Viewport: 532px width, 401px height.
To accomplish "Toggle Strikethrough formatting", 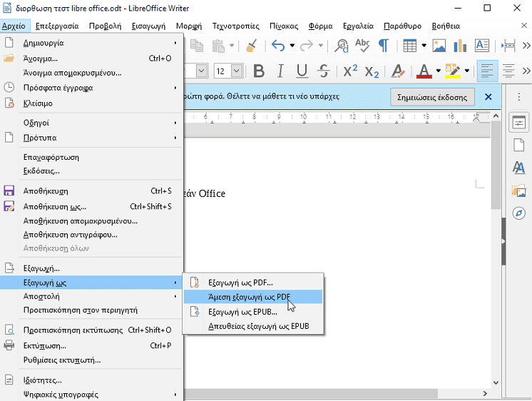I will [324, 71].
